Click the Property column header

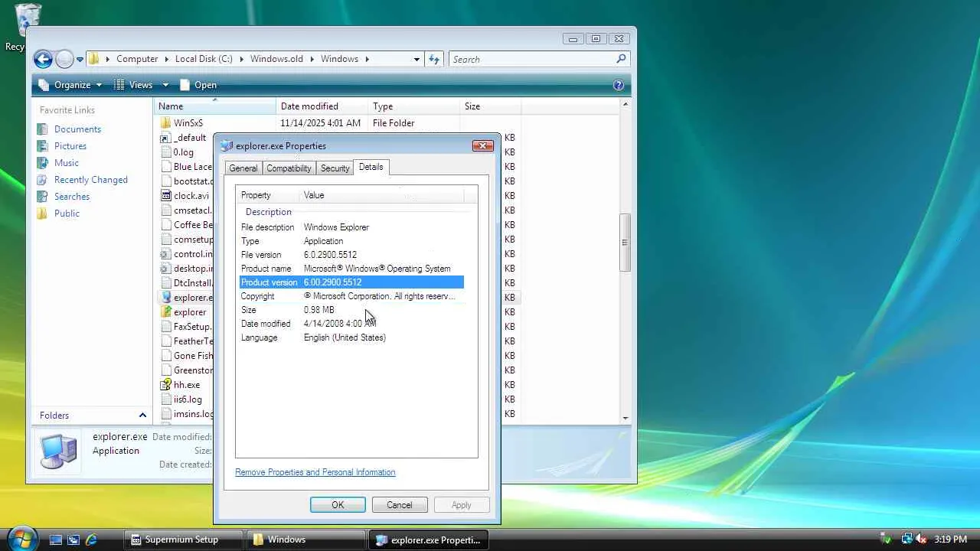click(x=267, y=195)
